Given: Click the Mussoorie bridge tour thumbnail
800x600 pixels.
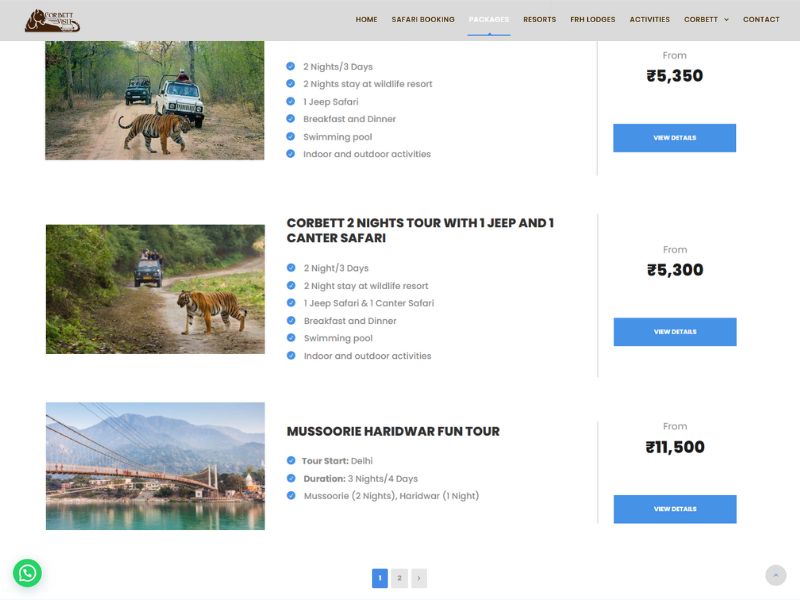Looking at the screenshot, I should coord(155,466).
